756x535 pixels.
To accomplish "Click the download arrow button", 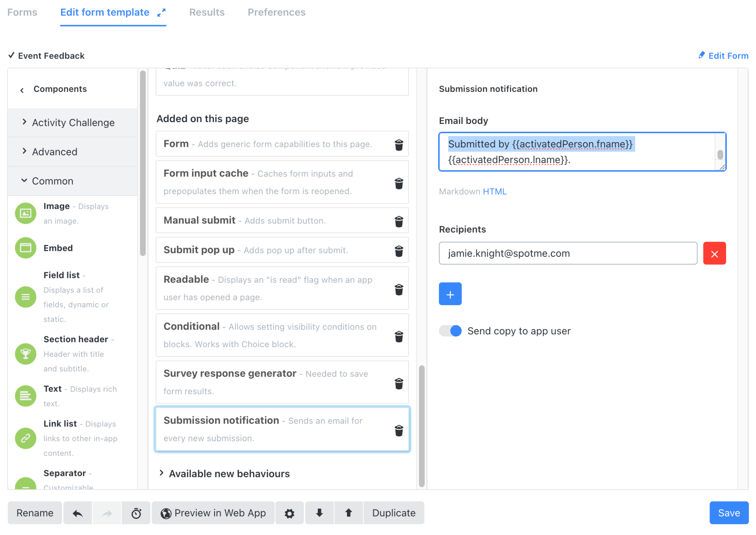I will [319, 512].
